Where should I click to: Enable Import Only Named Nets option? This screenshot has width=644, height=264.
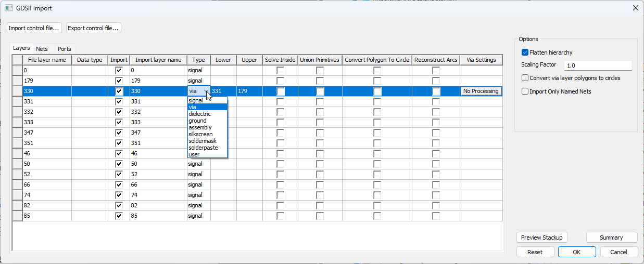[x=525, y=91]
